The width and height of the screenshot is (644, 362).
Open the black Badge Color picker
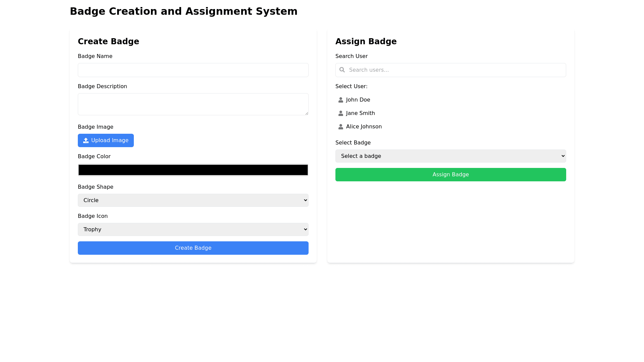(193, 170)
